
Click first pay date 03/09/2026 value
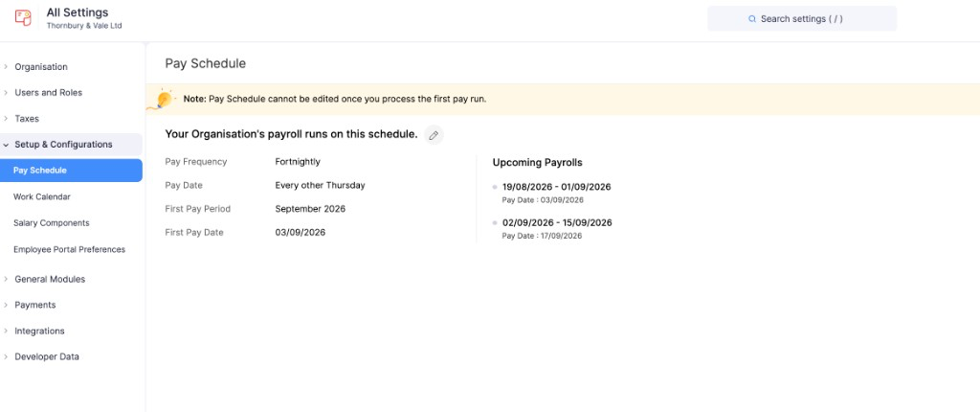[x=300, y=232]
